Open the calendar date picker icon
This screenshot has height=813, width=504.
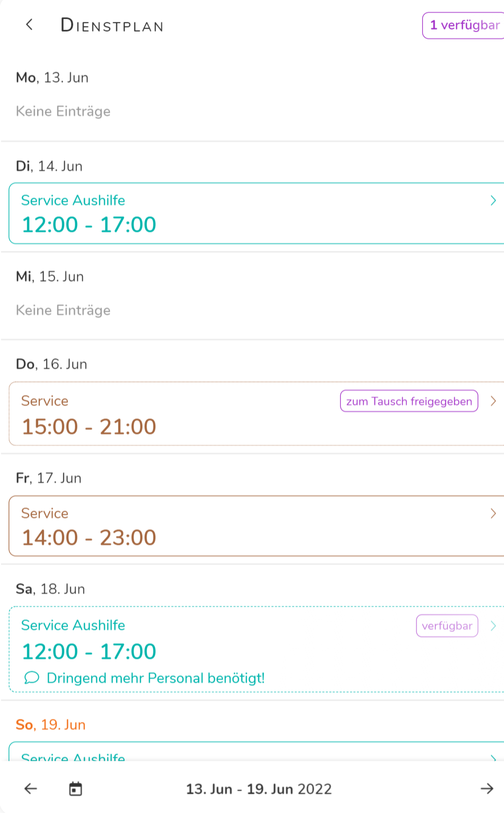point(76,789)
